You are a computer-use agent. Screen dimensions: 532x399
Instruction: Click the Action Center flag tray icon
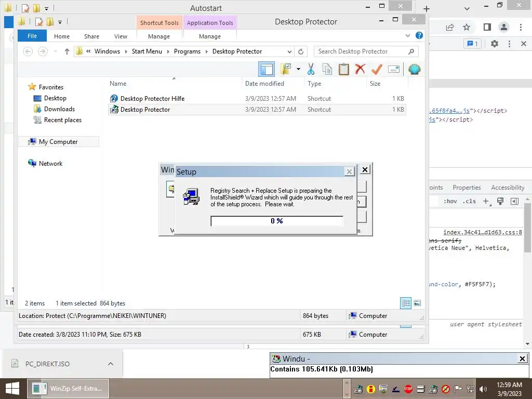click(458, 389)
